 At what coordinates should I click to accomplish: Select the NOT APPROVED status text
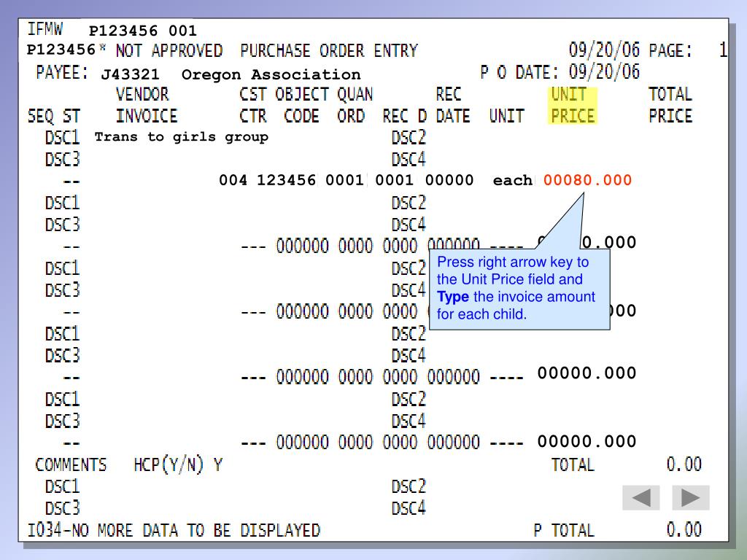[x=169, y=50]
